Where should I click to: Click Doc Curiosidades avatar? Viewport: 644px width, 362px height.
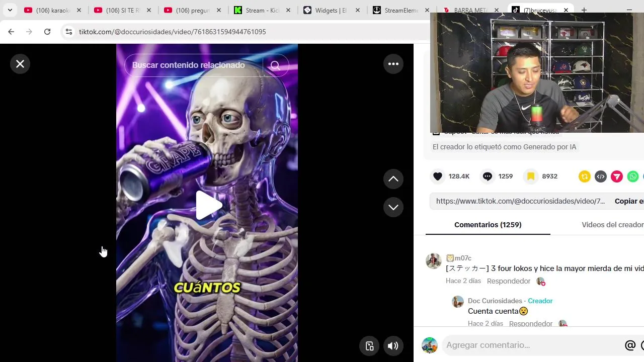coord(458,302)
